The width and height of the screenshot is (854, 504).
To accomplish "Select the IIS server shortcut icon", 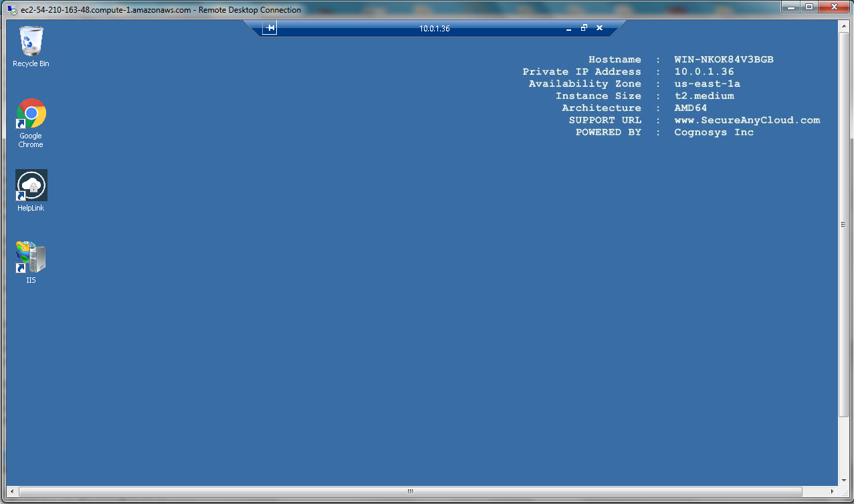I will (x=31, y=257).
